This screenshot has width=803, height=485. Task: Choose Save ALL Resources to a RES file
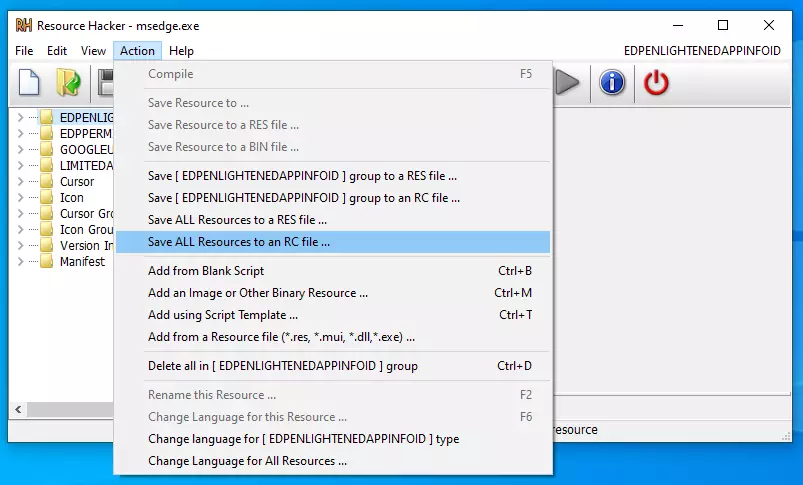333,220
